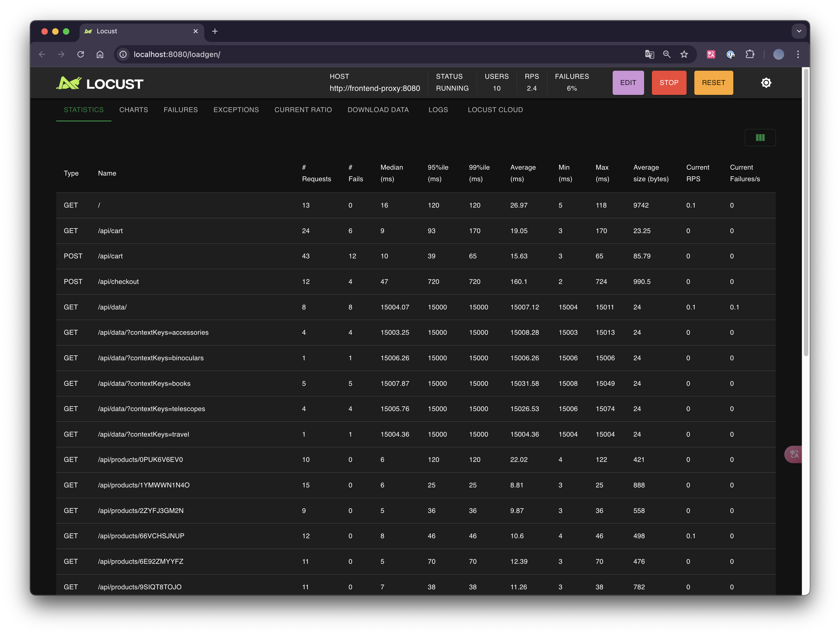Screen dimensions: 840x635
Task: Open the Failures tab
Action: click(x=181, y=110)
